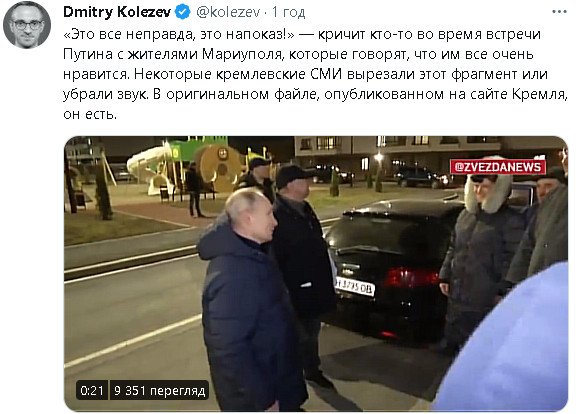The width and height of the screenshot is (579, 414).
Task: Click the '9 351 перегляд' view counter
Action: [x=160, y=390]
